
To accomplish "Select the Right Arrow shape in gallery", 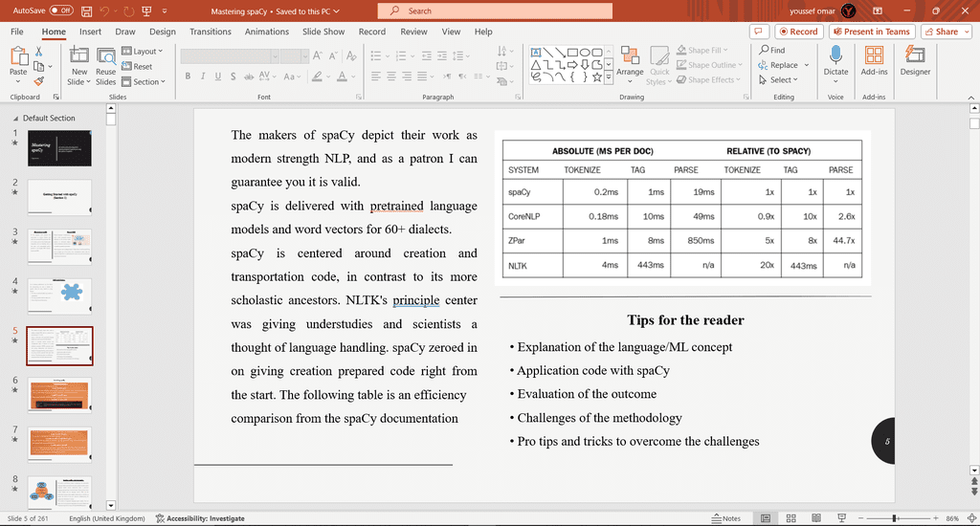I will point(572,65).
